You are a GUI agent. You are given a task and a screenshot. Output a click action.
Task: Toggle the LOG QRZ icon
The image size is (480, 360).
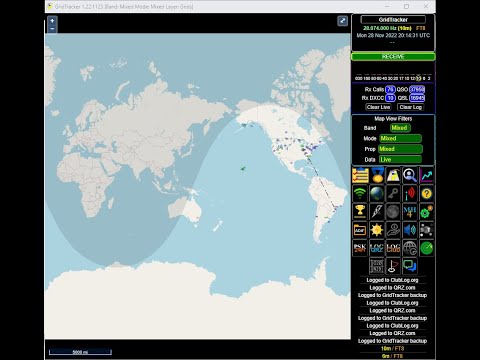coord(377,248)
